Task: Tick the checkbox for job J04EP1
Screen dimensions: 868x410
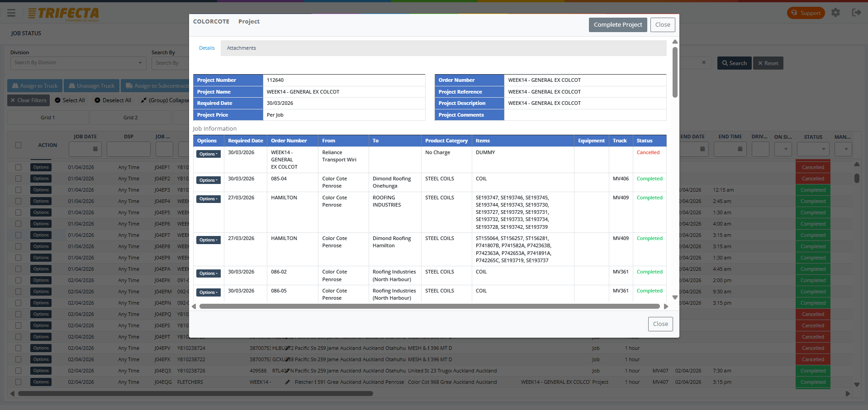Action: (18, 167)
